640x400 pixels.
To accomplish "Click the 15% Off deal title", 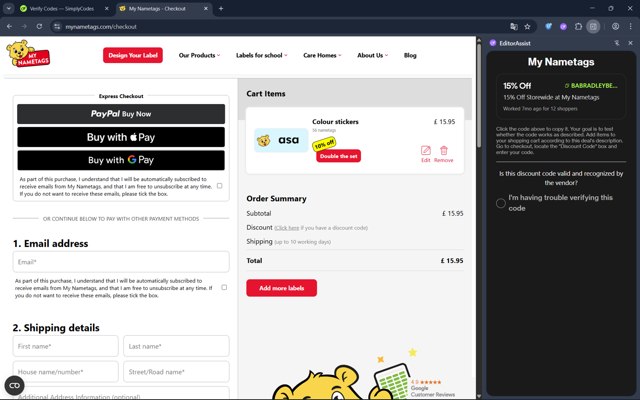I will click(x=517, y=86).
